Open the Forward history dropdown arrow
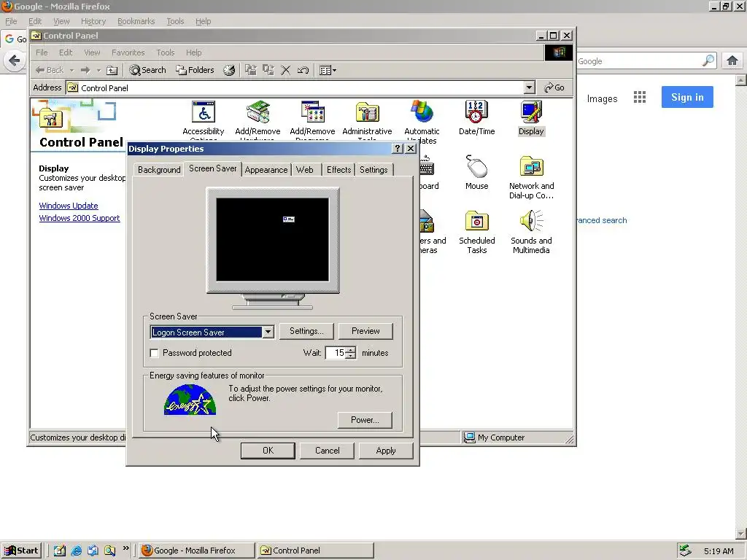747x560 pixels. (x=98, y=70)
